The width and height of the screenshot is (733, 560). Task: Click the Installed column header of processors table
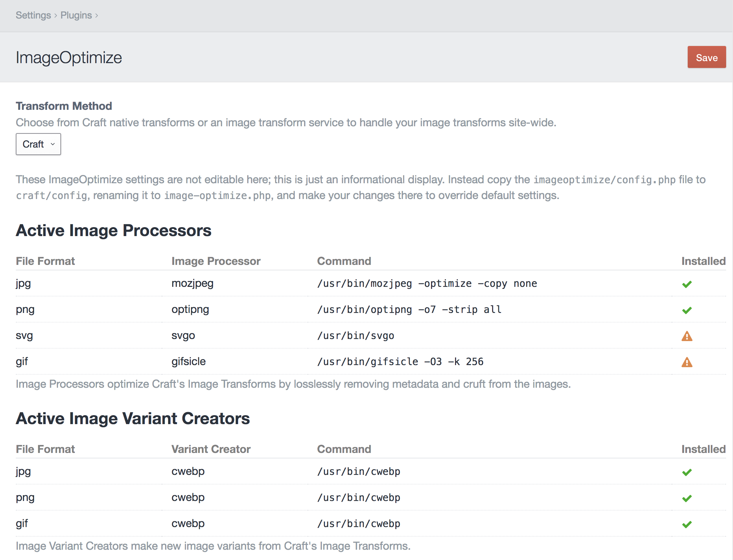(x=703, y=261)
